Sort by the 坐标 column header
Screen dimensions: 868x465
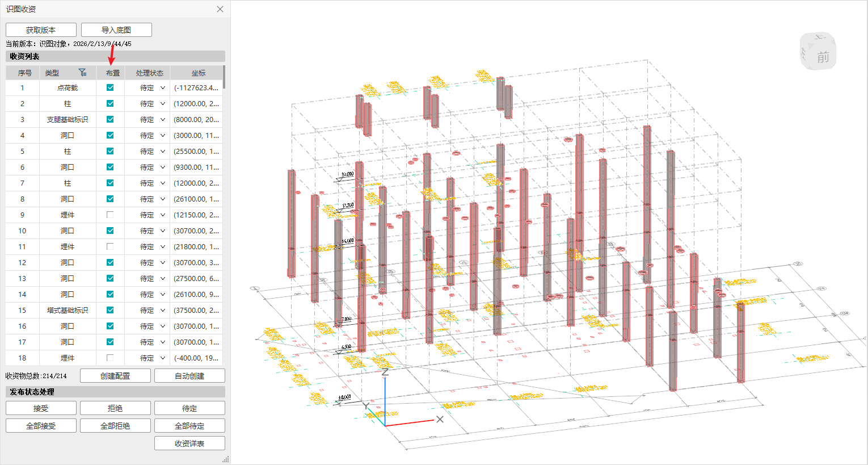coord(198,73)
